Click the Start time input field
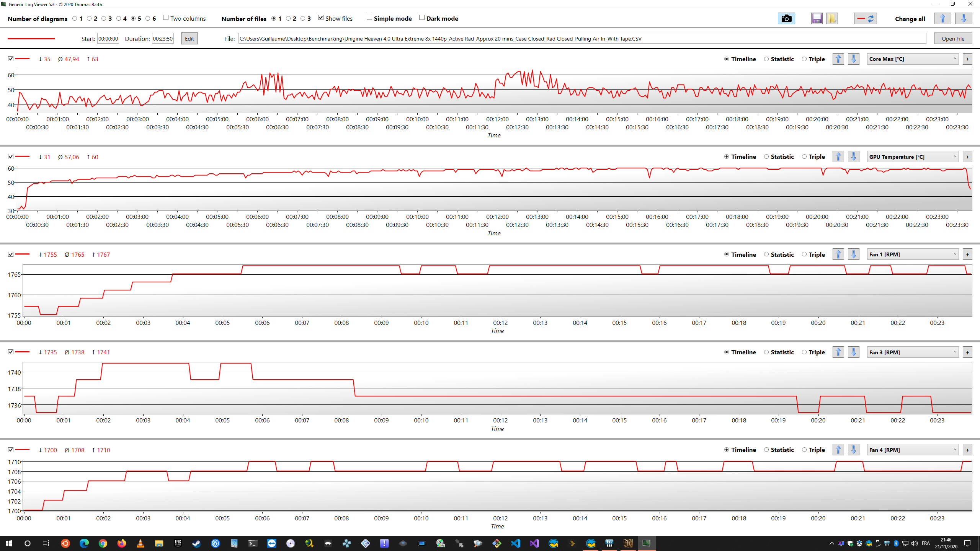Viewport: 980px width, 551px height. (x=108, y=39)
